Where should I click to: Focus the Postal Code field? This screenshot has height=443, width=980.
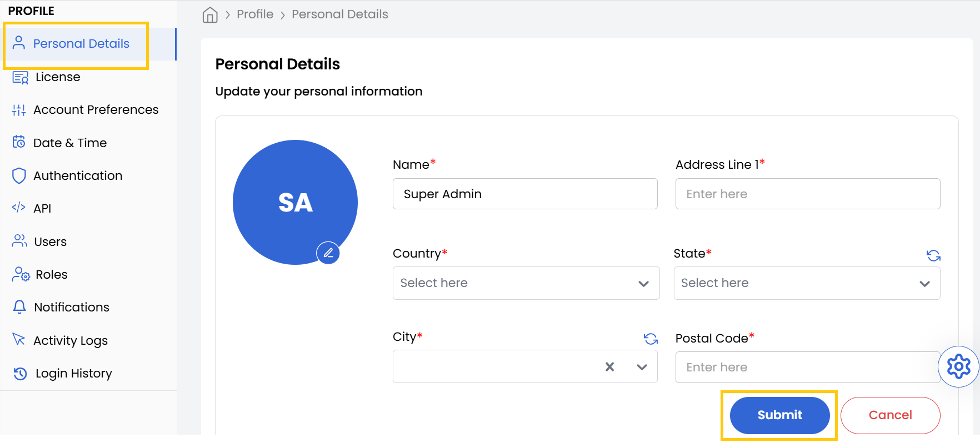[808, 367]
